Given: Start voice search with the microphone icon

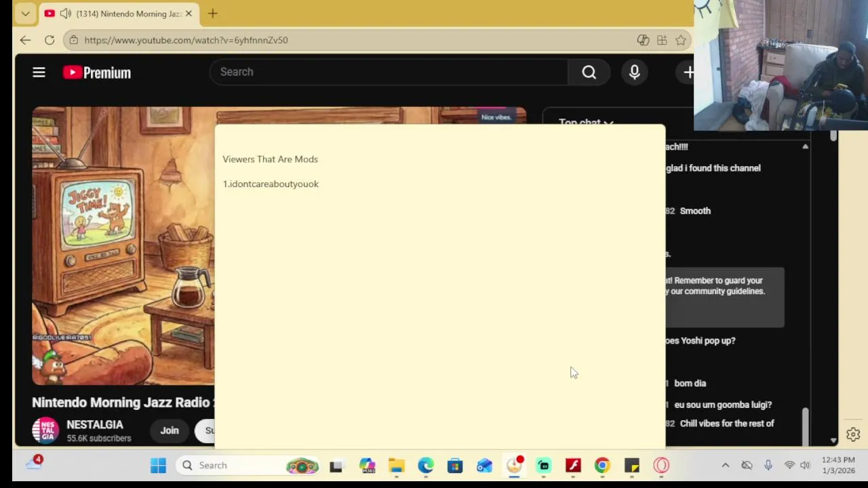Looking at the screenshot, I should [x=635, y=72].
